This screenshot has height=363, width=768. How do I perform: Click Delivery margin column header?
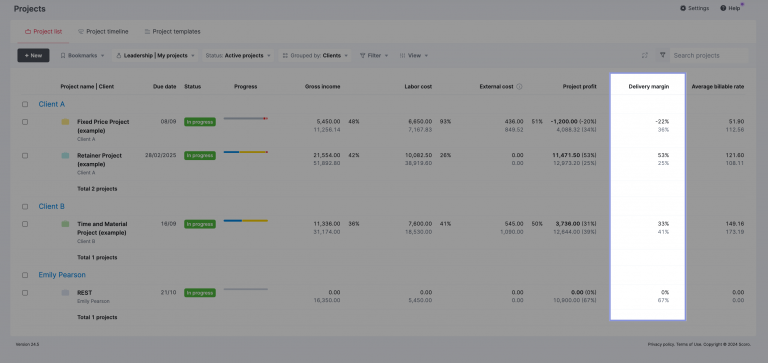[x=648, y=87]
